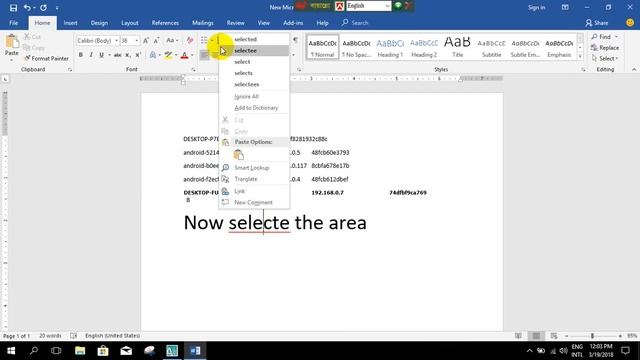Toggle Superscript formatting
Image resolution: width=640 pixels, height=360 pixels.
pyautogui.click(x=138, y=55)
